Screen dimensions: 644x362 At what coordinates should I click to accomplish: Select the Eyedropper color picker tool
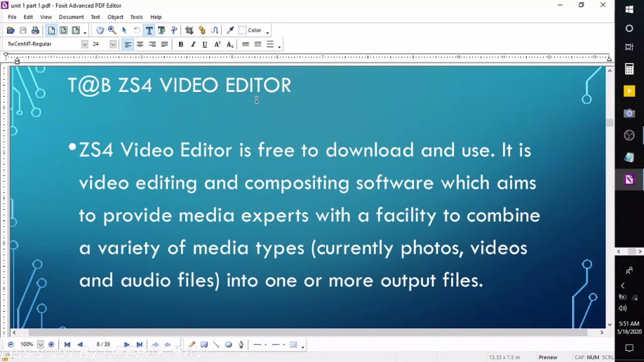click(x=230, y=31)
